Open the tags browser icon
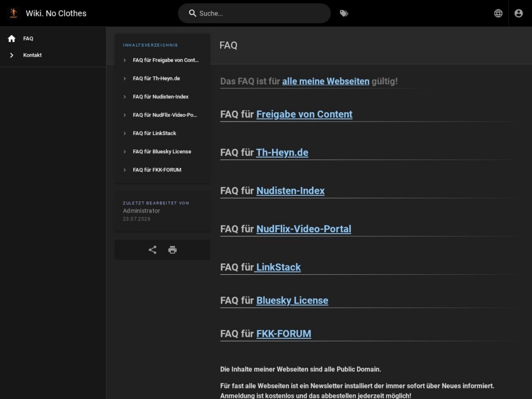Screen dimensions: 532x399 [344, 13]
